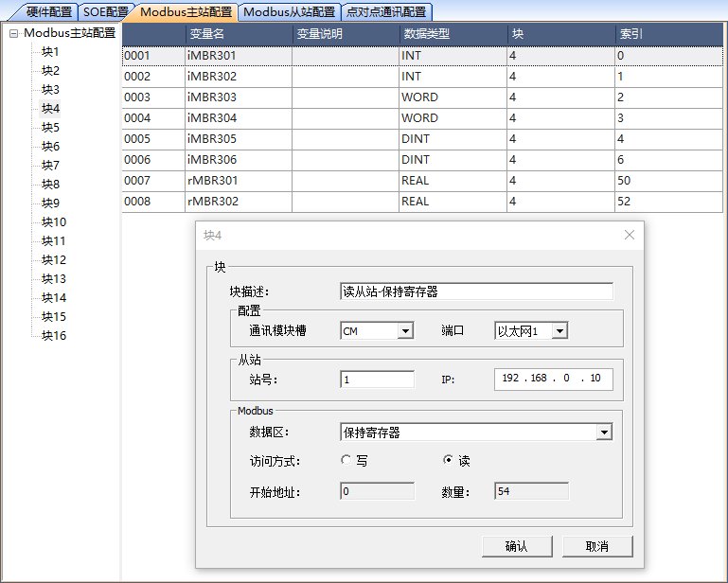Image resolution: width=728 pixels, height=583 pixels.
Task: Click the 块描述 text field
Action: coord(476,291)
